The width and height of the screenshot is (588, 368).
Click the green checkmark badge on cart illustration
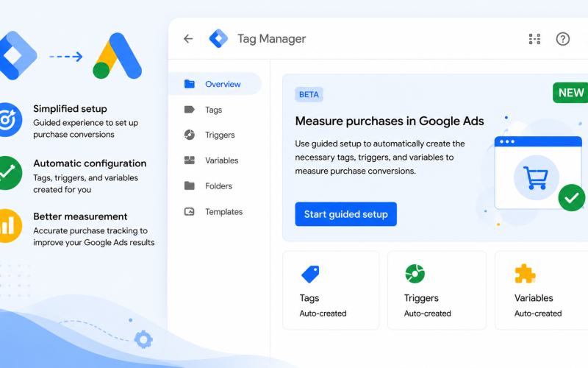[x=572, y=197]
